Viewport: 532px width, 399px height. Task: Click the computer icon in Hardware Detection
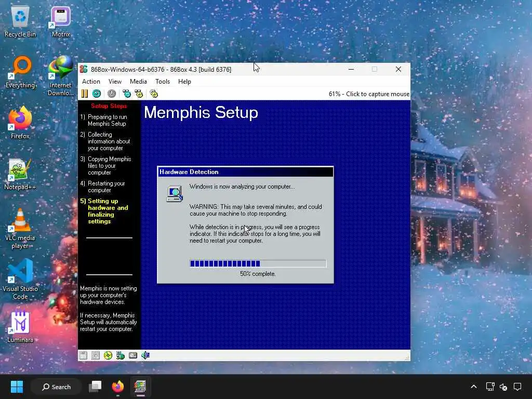click(x=175, y=194)
